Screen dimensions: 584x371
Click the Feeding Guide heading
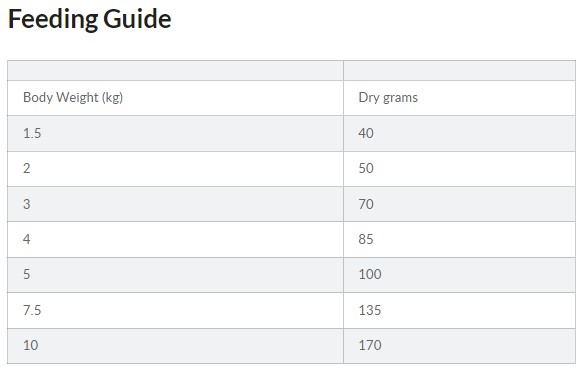[x=89, y=19]
